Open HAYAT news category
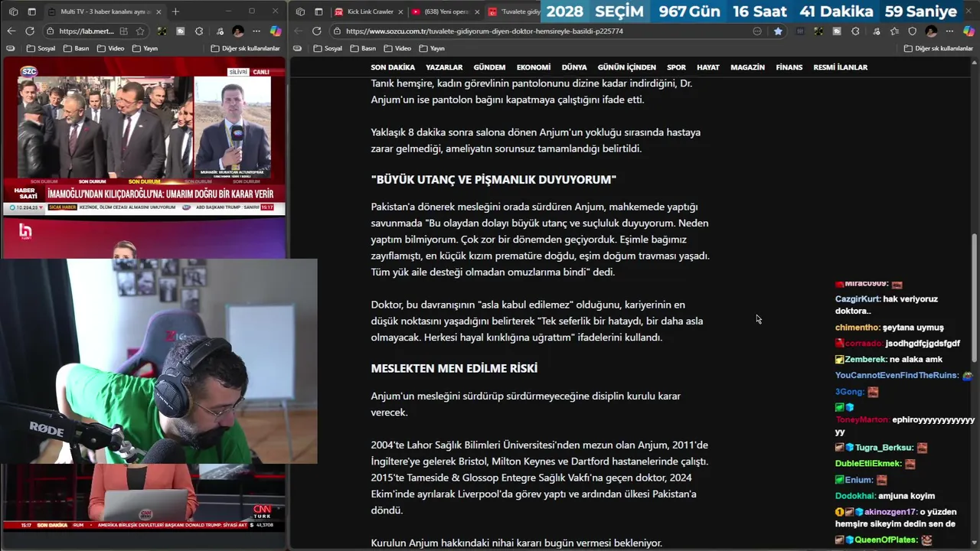The height and width of the screenshot is (551, 980). (708, 67)
